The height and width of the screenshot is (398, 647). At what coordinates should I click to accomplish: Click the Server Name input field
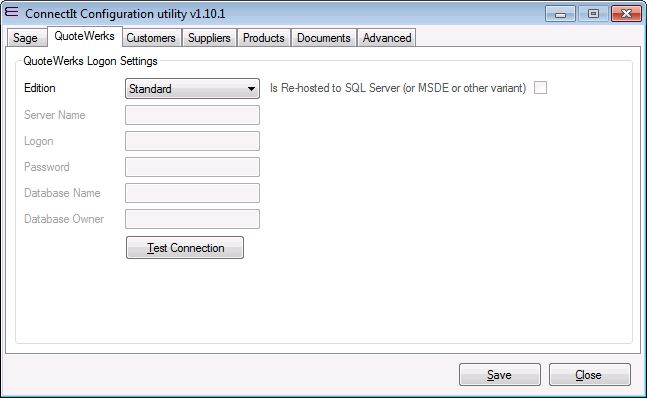192,115
